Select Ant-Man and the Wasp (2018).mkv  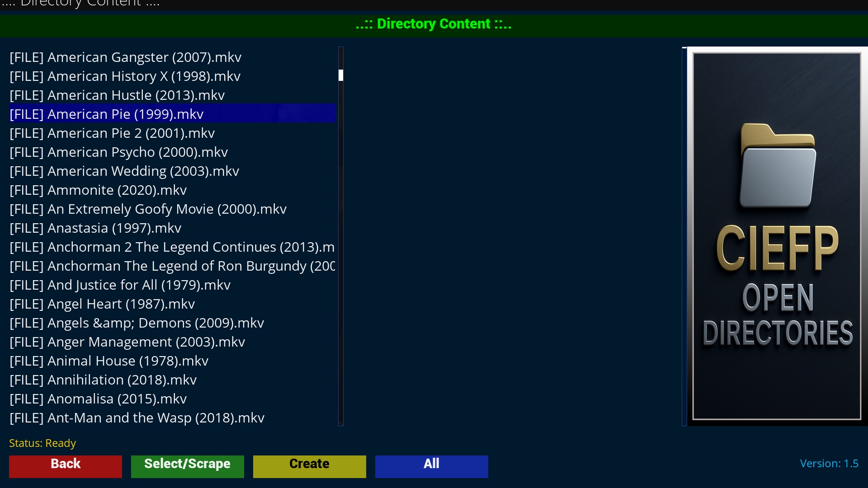[x=172, y=418]
